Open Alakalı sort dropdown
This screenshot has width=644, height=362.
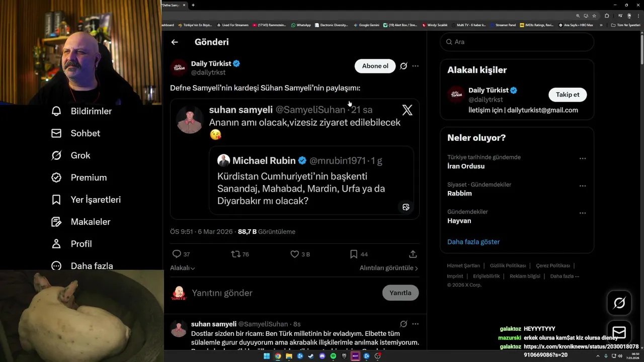[x=183, y=268]
